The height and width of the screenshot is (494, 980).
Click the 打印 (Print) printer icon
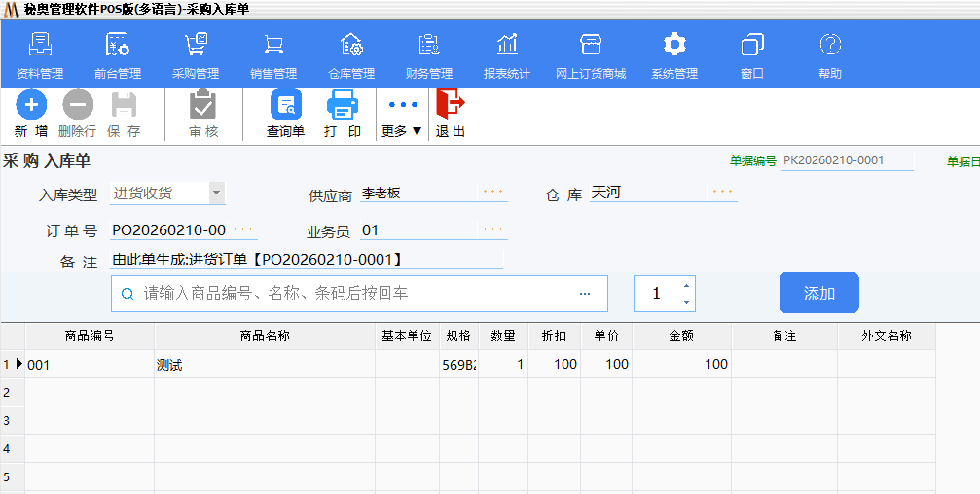(342, 105)
